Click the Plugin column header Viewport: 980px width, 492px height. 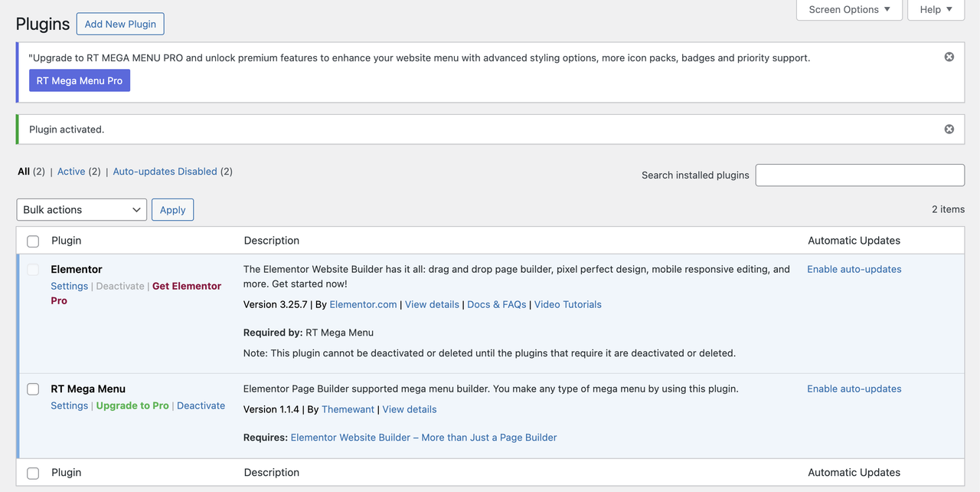click(67, 241)
